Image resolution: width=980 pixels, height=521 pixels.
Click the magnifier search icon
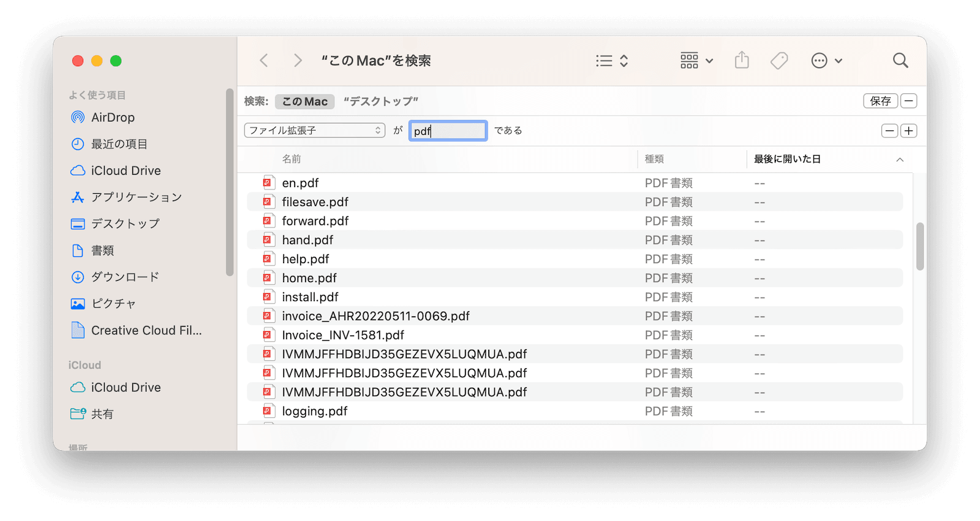point(900,61)
